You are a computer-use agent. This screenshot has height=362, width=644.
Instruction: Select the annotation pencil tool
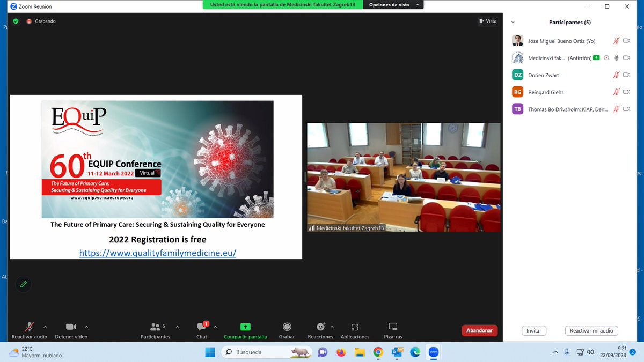coord(23,284)
